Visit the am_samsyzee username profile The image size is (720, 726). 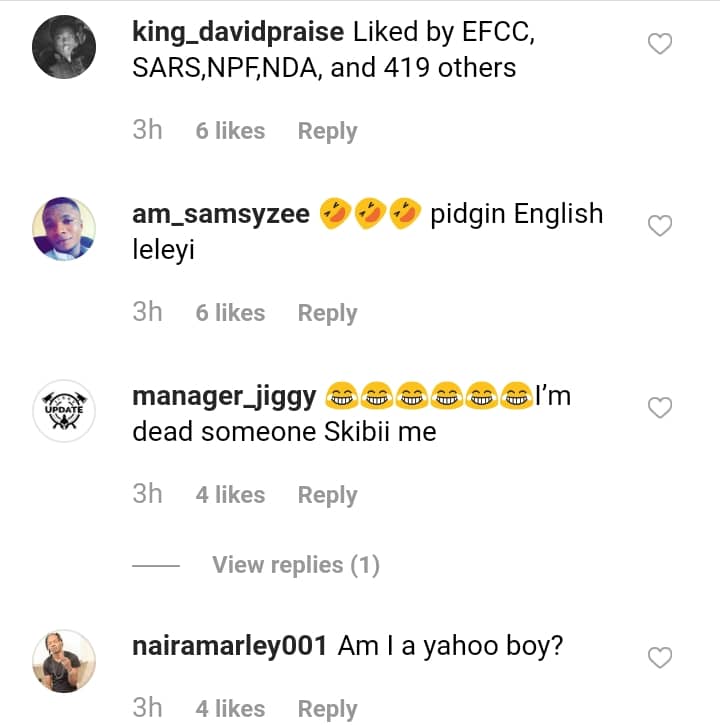[220, 214]
